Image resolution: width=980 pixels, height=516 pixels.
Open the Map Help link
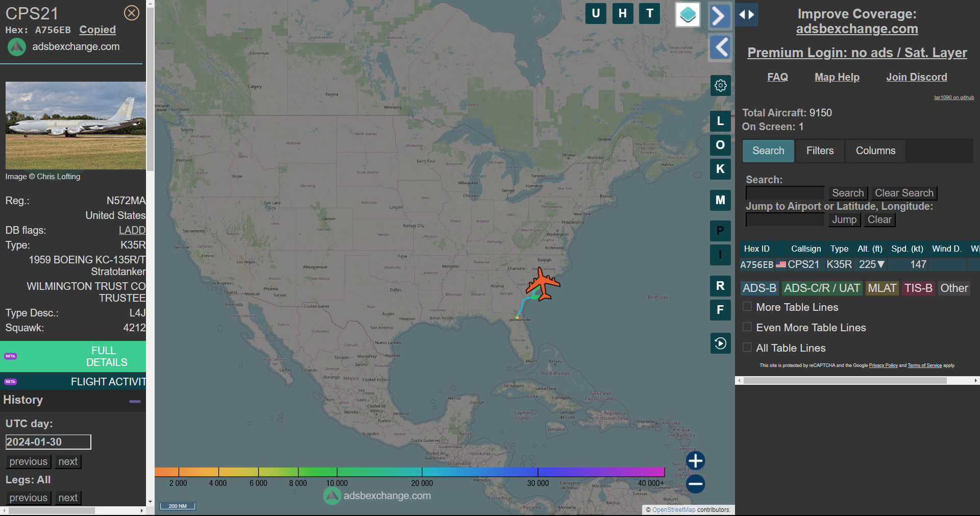click(x=837, y=77)
